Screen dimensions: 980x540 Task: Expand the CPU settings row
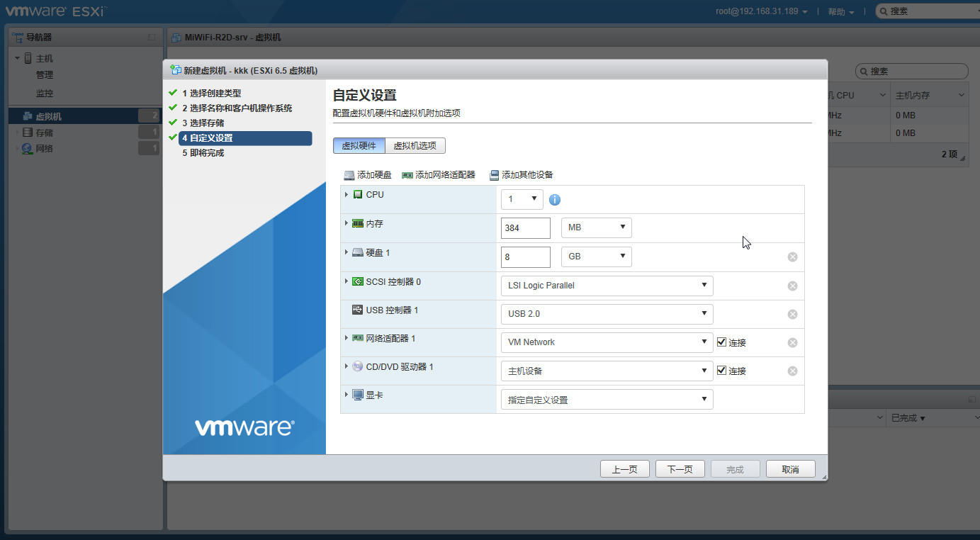[x=347, y=194]
